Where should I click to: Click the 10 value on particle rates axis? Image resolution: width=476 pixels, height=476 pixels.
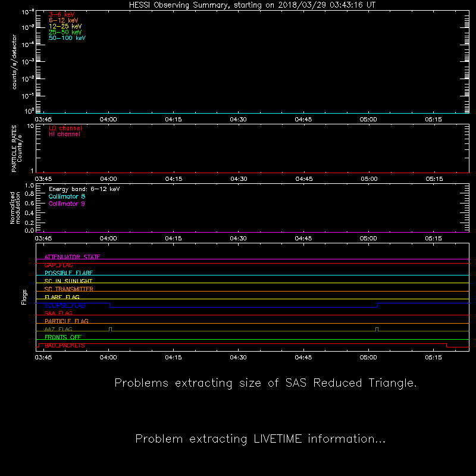(x=30, y=126)
